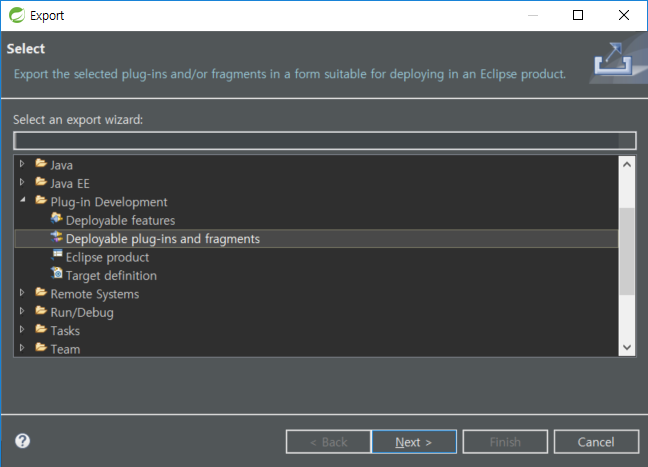The image size is (648, 467).
Task: Maximize the Export dialog window
Action: click(578, 15)
